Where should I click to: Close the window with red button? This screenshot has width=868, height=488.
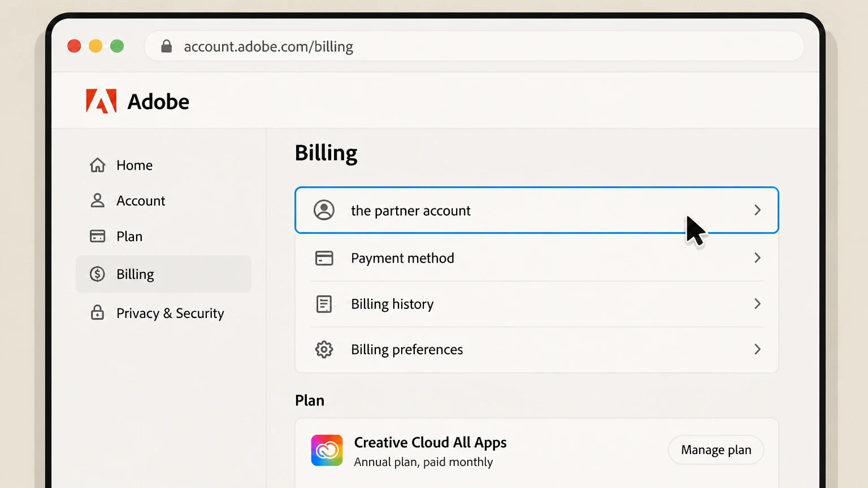(74, 46)
